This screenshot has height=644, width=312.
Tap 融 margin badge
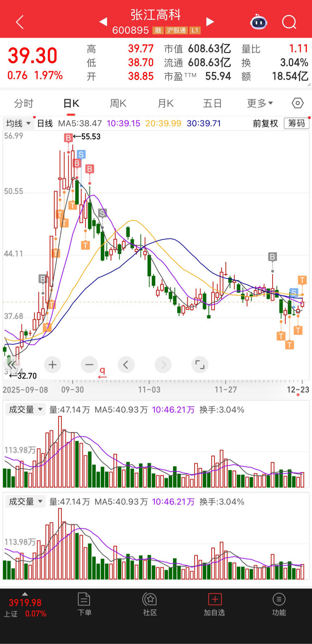(x=158, y=30)
